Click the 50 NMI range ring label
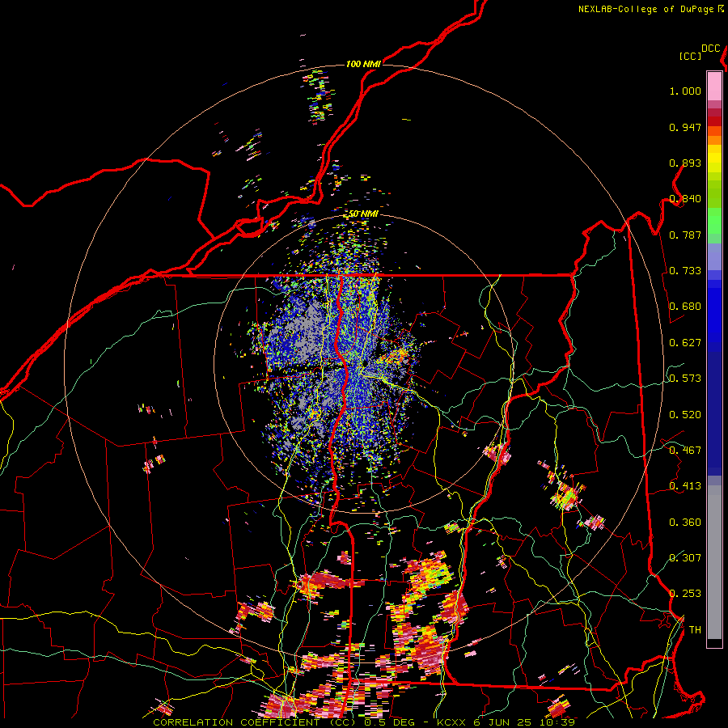The width and height of the screenshot is (728, 728). 363,214
